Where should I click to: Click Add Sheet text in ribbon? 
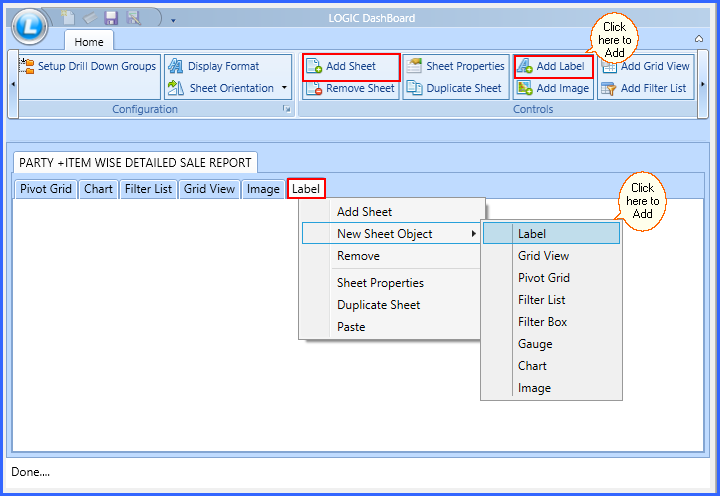(351, 66)
